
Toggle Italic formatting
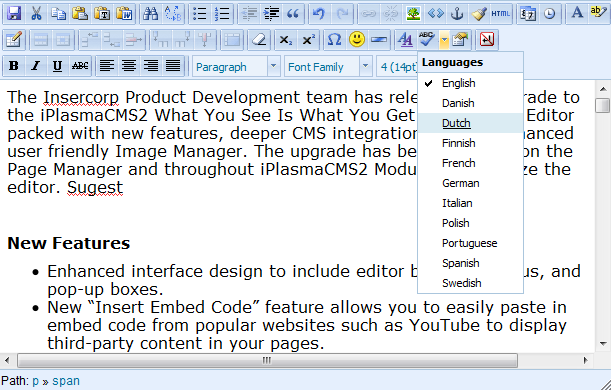point(36,66)
